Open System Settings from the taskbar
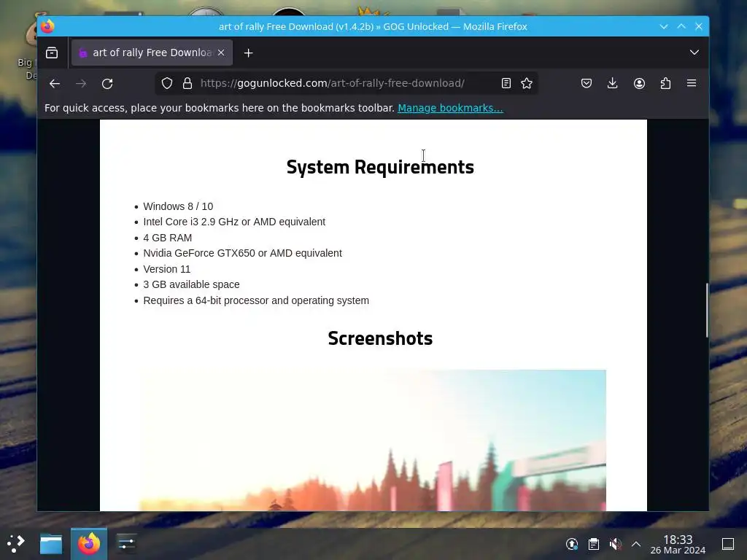Viewport: 747px width, 560px height. [126, 544]
